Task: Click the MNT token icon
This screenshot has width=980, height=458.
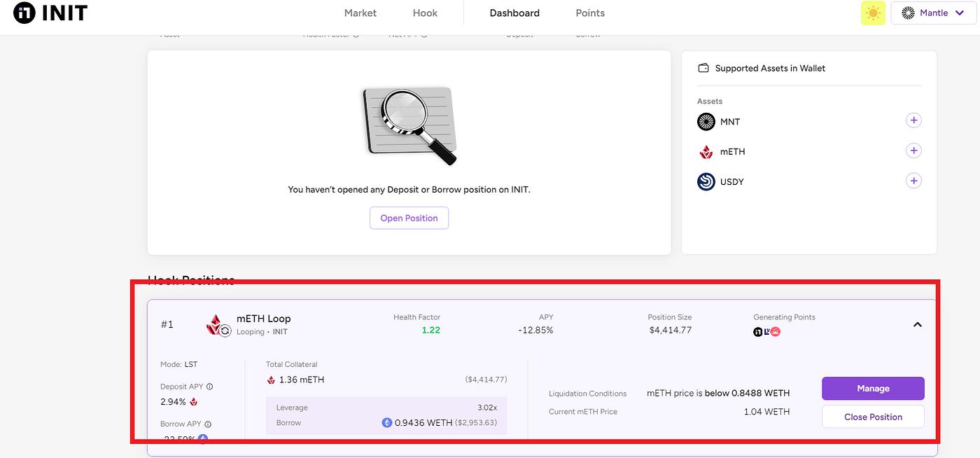Action: point(706,122)
